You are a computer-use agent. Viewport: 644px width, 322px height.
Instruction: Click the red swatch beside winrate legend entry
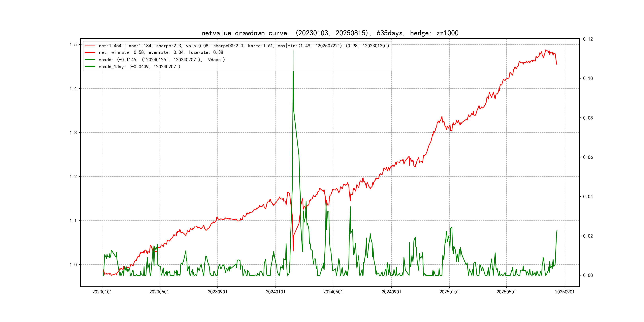[90, 52]
